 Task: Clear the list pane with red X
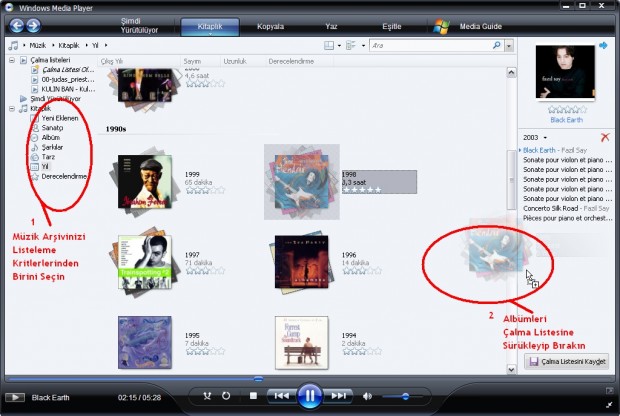click(x=605, y=137)
